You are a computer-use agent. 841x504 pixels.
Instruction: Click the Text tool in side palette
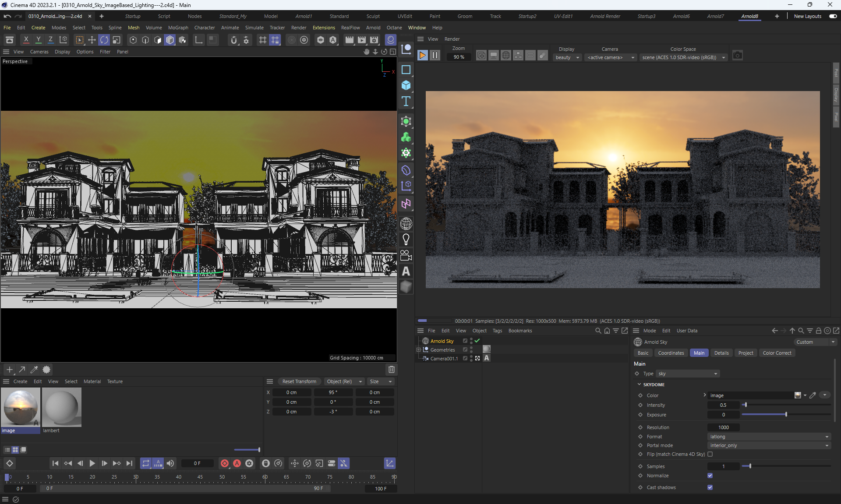coord(406,101)
